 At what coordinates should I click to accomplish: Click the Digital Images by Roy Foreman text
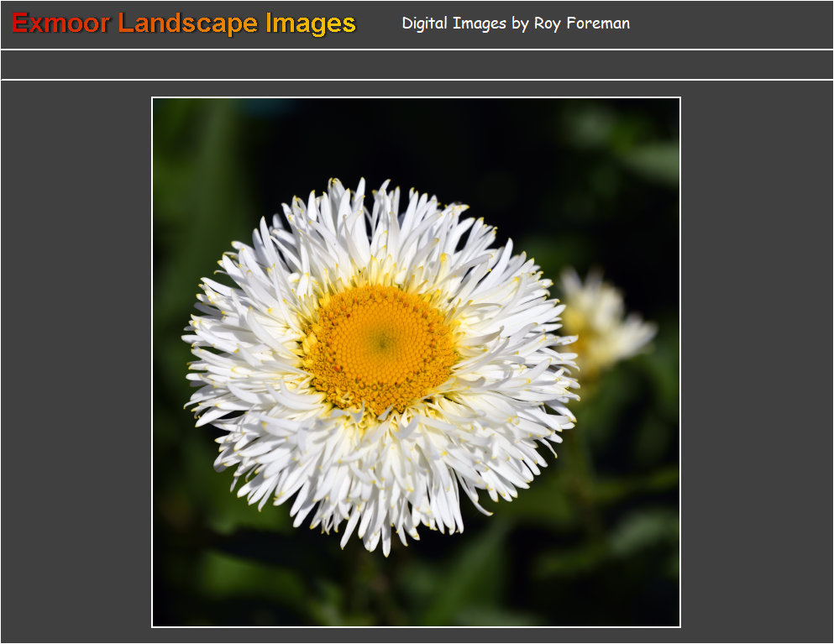[x=515, y=24]
